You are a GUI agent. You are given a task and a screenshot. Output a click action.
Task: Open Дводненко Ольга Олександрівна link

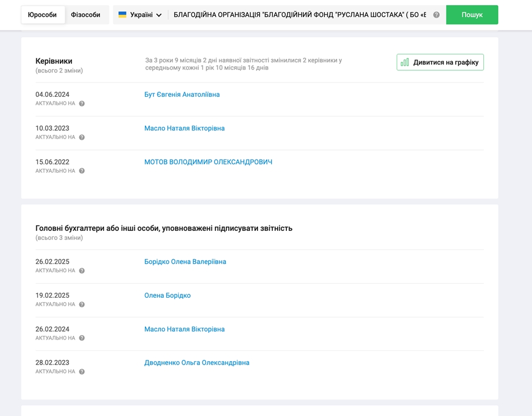coord(196,363)
